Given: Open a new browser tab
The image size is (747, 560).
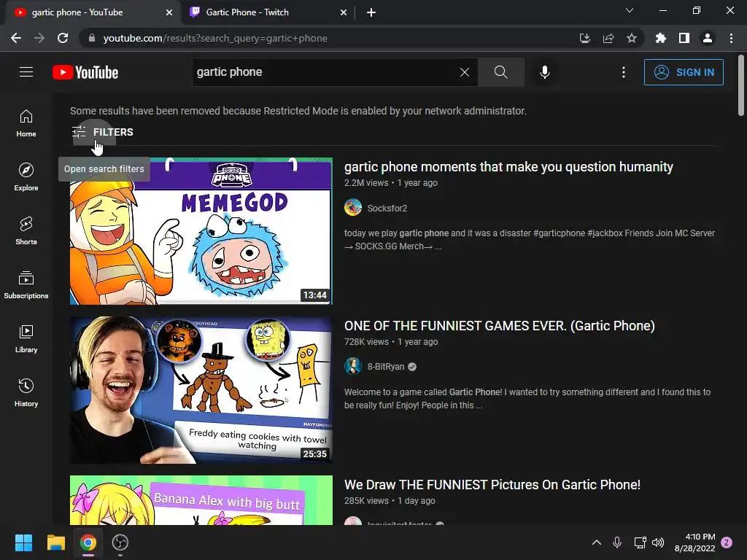Looking at the screenshot, I should (x=371, y=13).
